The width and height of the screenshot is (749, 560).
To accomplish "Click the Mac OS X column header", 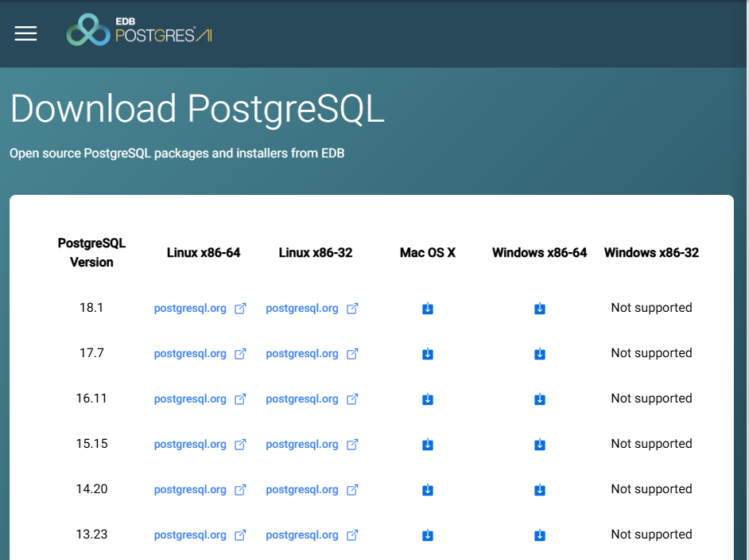I will click(428, 252).
